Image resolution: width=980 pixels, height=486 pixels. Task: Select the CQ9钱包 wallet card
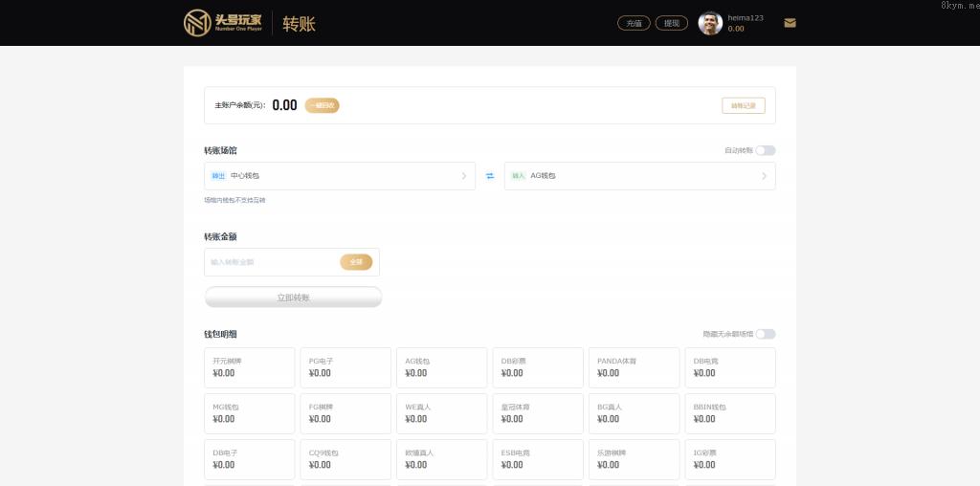tap(345, 459)
